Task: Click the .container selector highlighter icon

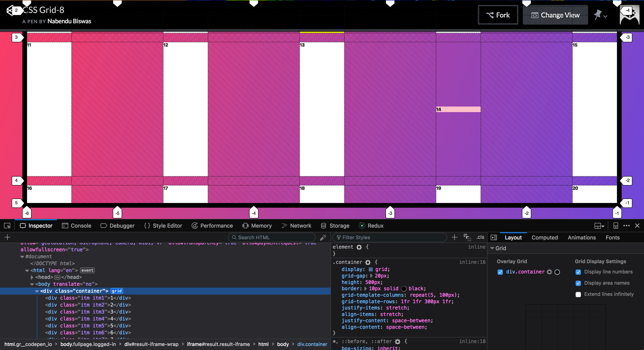Action: click(x=368, y=262)
